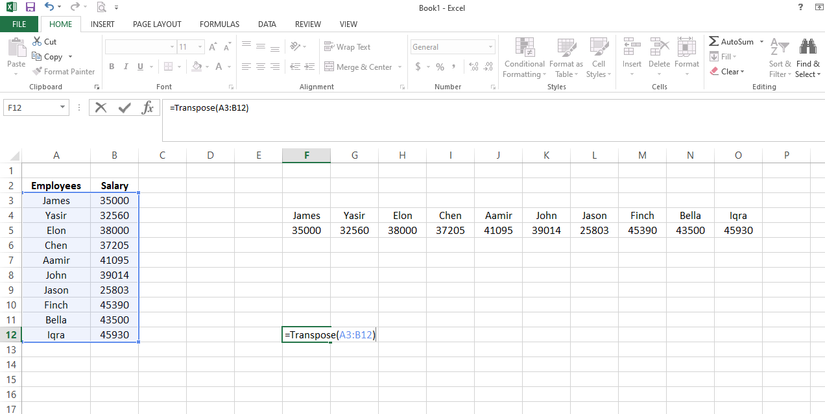
Task: Switch to the DATA tab
Action: 267,24
